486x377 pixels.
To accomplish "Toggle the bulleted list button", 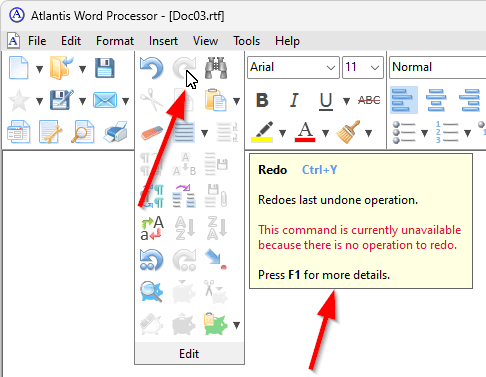I will pos(404,132).
